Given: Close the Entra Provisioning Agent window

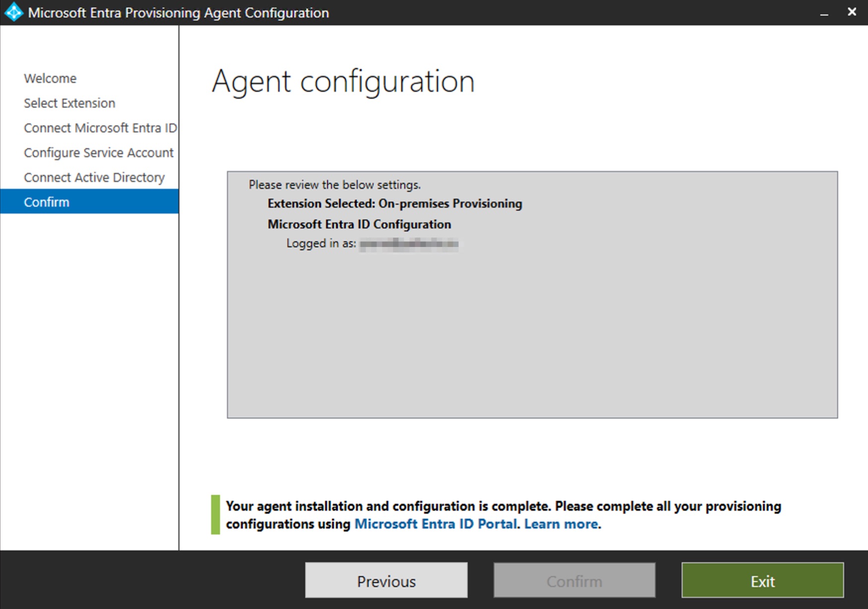Looking at the screenshot, I should point(852,12).
